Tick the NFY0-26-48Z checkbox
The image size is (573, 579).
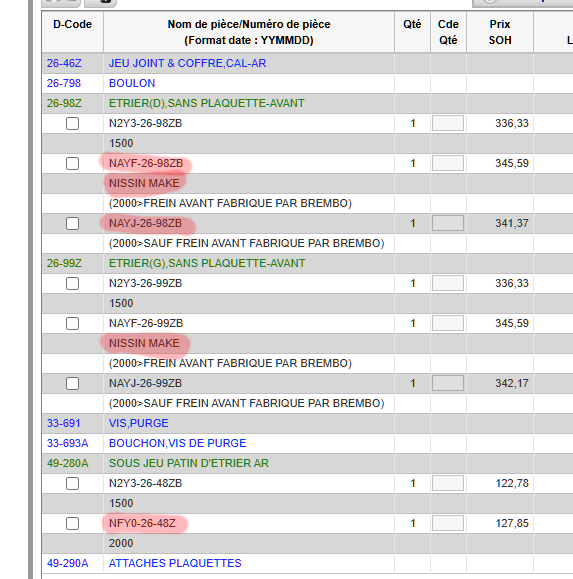tap(72, 524)
